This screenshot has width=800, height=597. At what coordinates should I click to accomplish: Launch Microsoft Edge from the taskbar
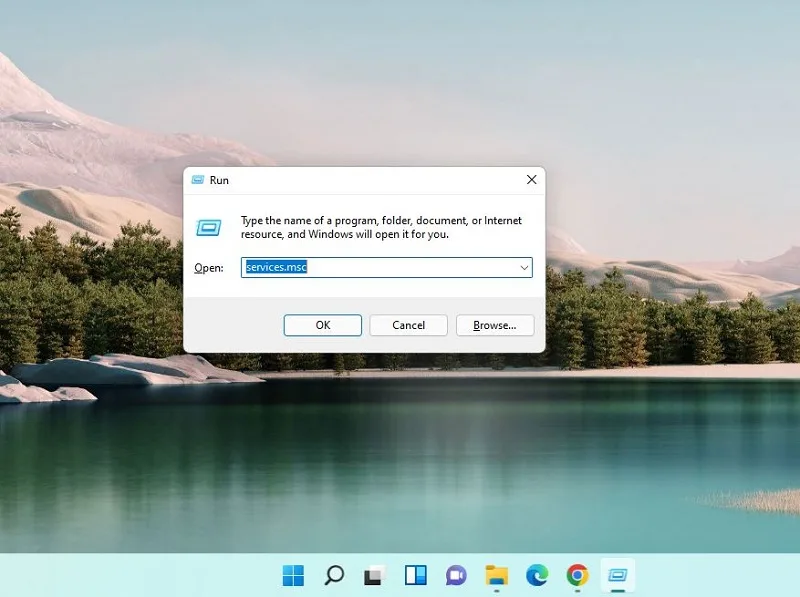(537, 576)
